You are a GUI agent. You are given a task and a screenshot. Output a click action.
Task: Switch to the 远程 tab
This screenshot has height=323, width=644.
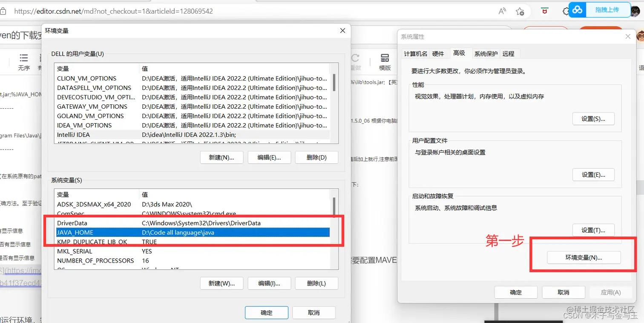point(508,54)
